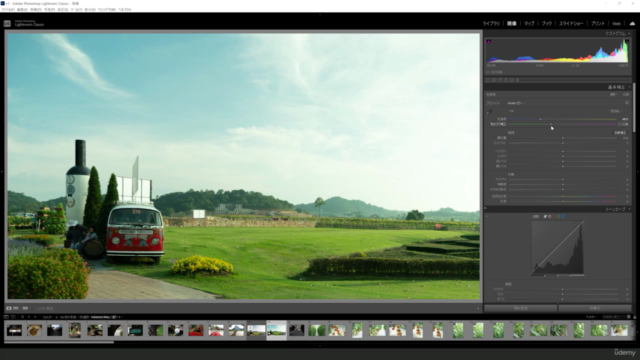The width and height of the screenshot is (640, 360).
Task: Toggle the Tone Curve panel on/off switch
Action: click(x=485, y=209)
